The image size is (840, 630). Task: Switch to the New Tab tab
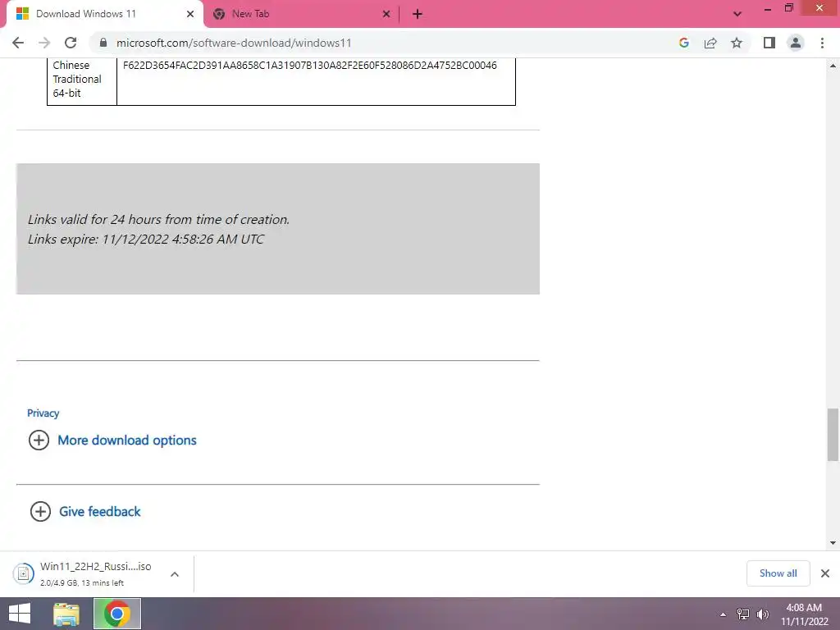point(303,14)
